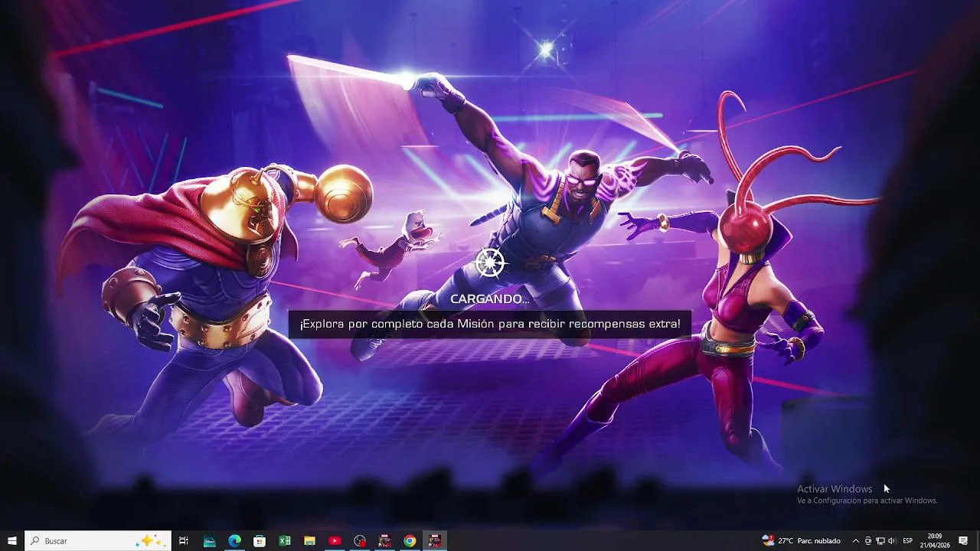Open the network status tray icon
Image resolution: width=980 pixels, height=551 pixels.
pos(880,541)
